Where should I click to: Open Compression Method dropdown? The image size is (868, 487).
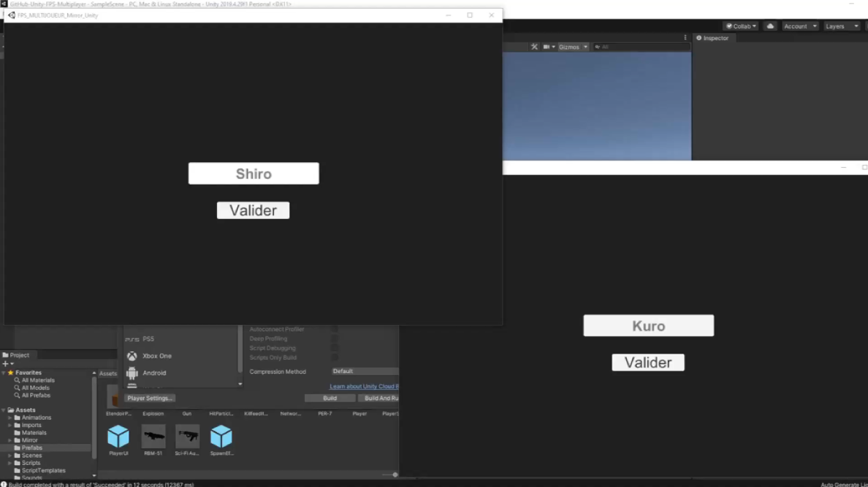point(365,372)
